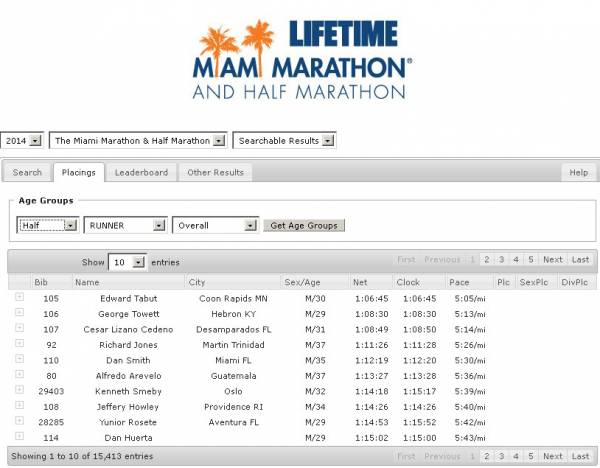600x468 pixels.
Task: Expand row details for Jeffery Howley
Action: pyautogui.click(x=20, y=405)
